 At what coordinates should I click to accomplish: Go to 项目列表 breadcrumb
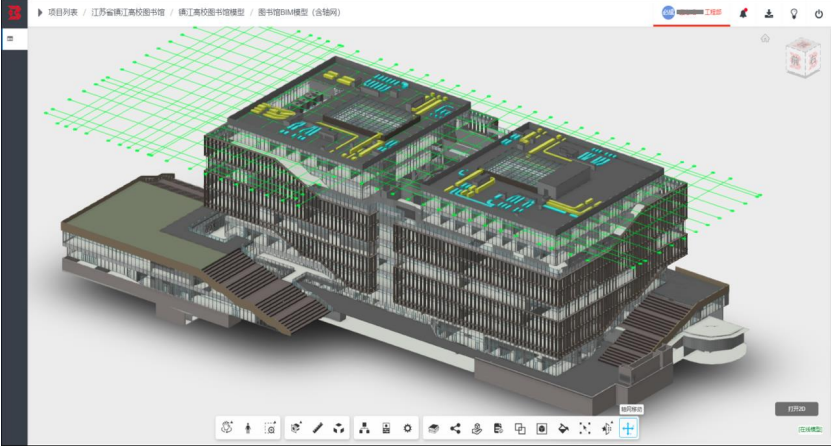coord(63,12)
